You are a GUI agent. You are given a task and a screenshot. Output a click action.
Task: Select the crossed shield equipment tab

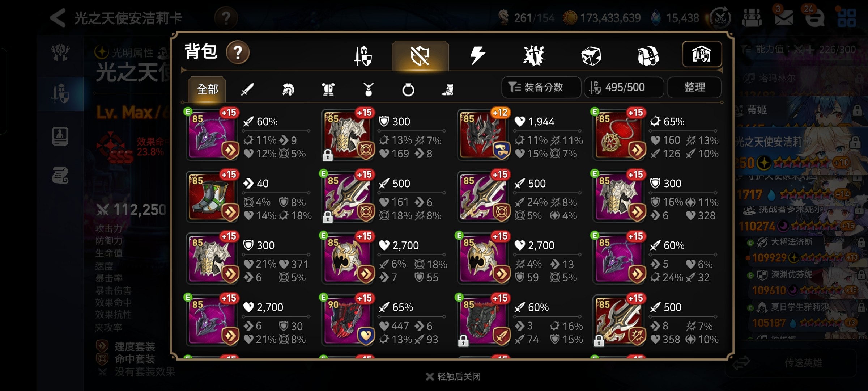point(420,55)
